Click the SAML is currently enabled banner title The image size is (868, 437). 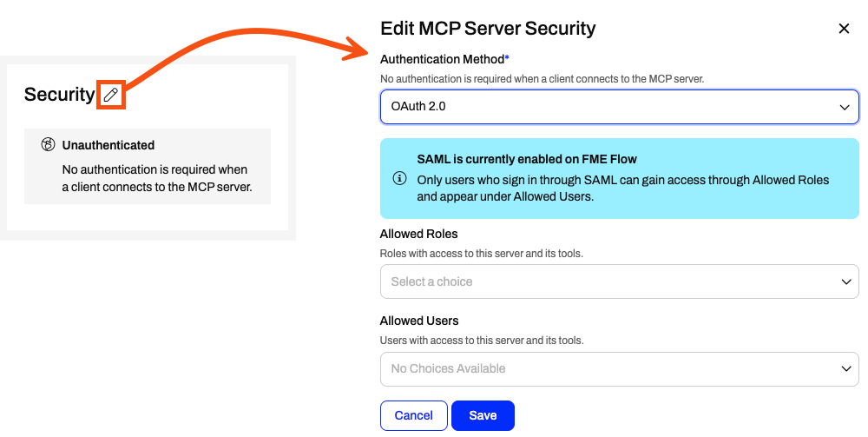[x=527, y=159]
